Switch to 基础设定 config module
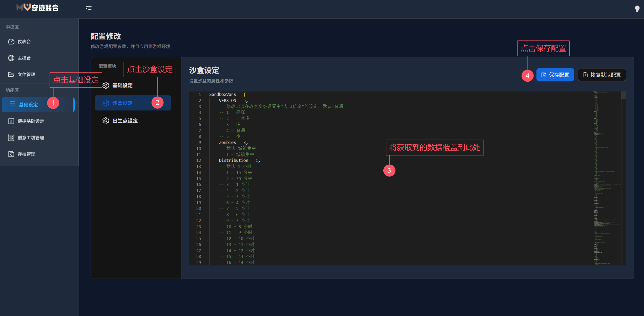This screenshot has height=316, width=644. pos(122,85)
